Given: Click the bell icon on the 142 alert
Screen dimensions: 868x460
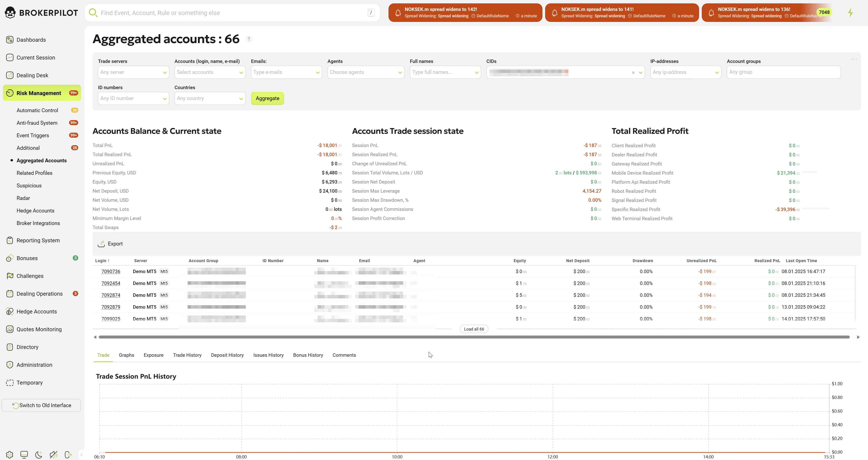Looking at the screenshot, I should (x=398, y=13).
